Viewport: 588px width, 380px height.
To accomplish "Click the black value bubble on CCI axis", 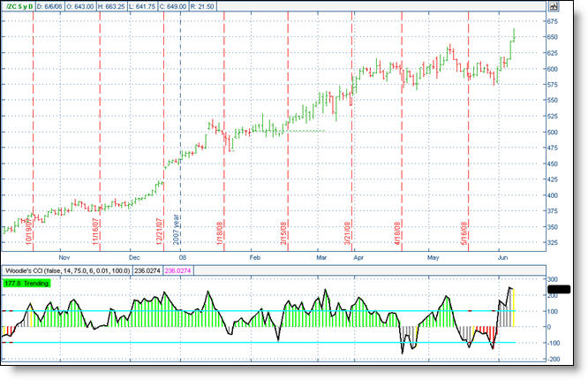I will click(x=559, y=289).
